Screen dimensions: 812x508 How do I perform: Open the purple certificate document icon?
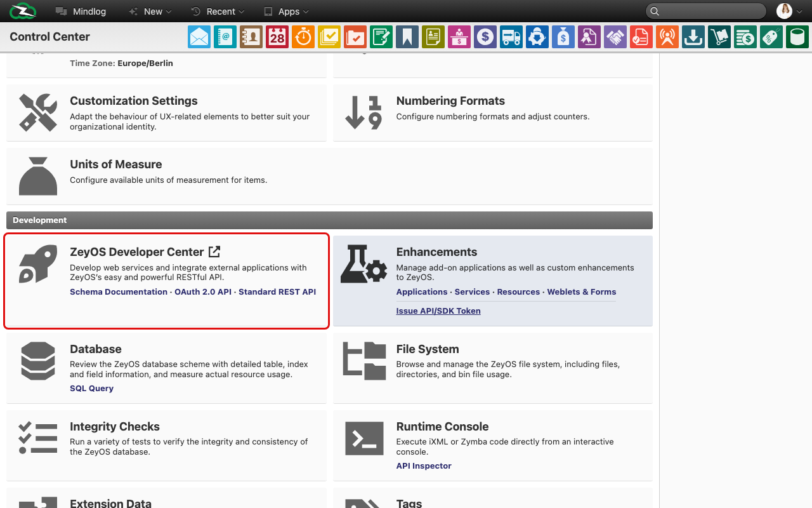point(589,37)
